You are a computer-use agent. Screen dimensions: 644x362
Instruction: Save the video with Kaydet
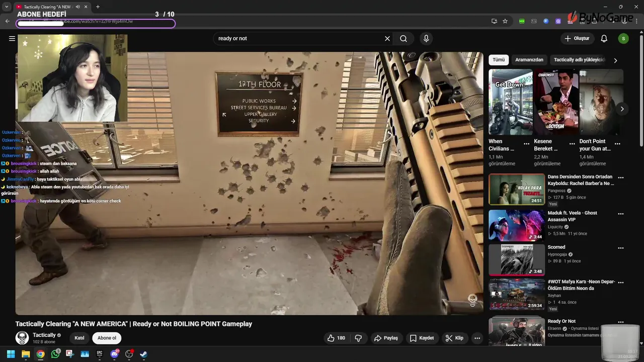tap(422, 338)
